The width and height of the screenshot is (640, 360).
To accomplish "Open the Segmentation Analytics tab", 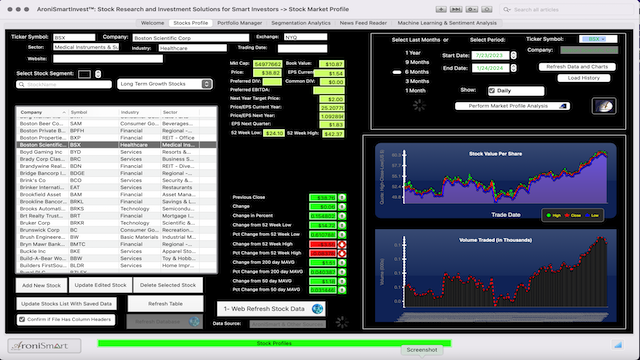I will [x=301, y=23].
